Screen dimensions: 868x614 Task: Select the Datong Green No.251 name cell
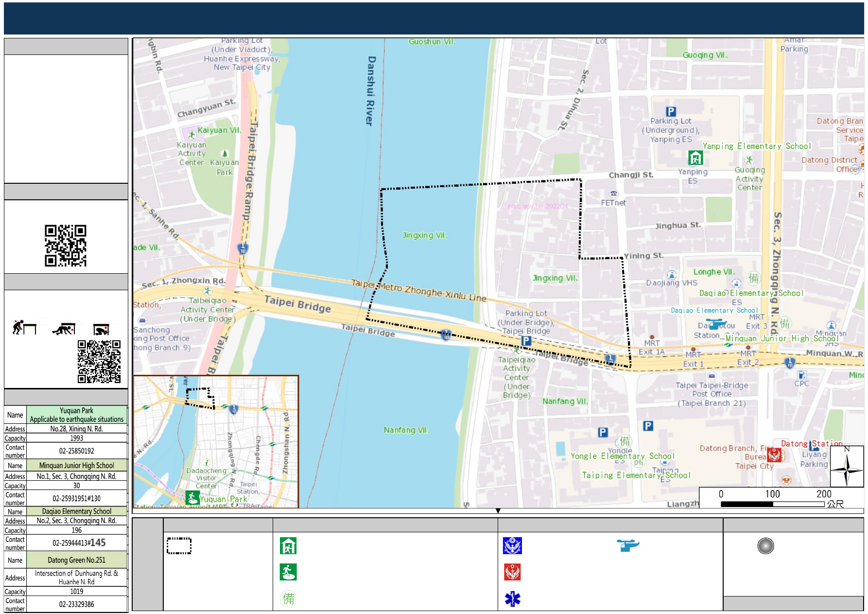tap(77, 560)
